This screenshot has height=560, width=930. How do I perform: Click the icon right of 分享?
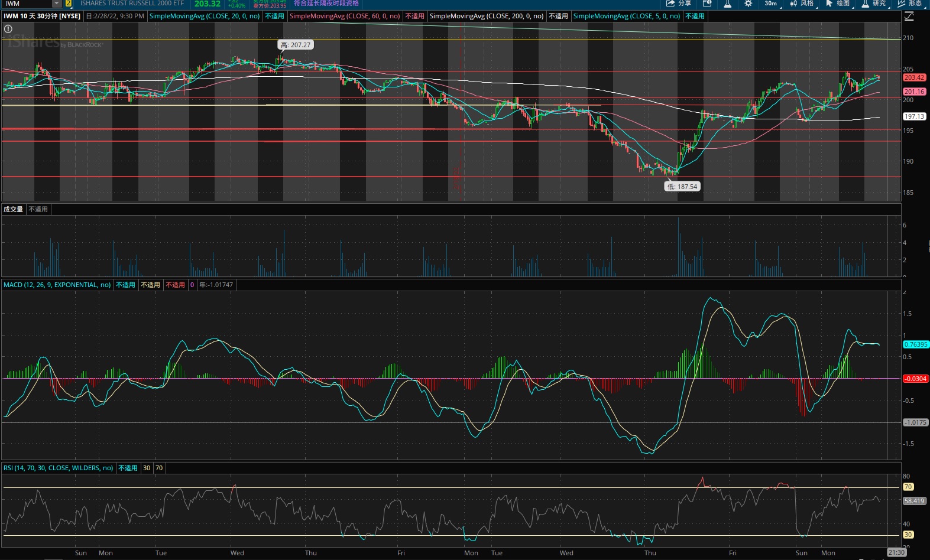tap(707, 4)
